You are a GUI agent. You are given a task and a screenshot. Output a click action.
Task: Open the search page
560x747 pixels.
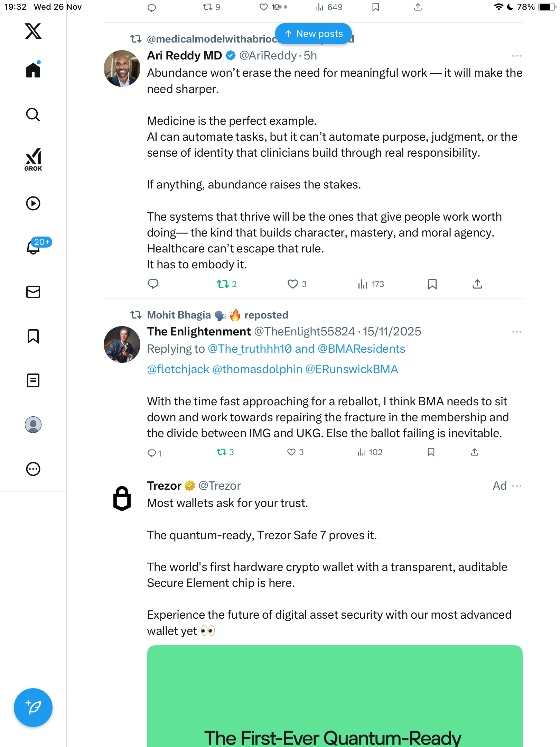pos(33,115)
